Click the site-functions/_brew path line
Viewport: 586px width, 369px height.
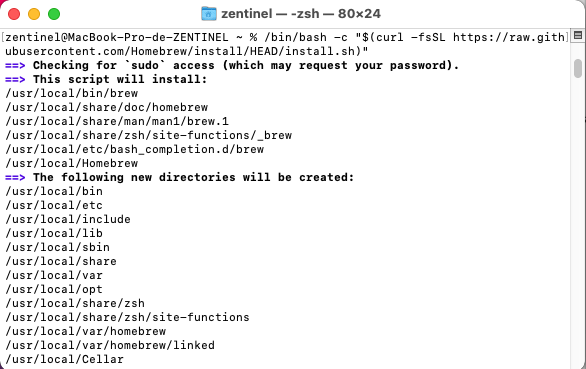(x=148, y=135)
